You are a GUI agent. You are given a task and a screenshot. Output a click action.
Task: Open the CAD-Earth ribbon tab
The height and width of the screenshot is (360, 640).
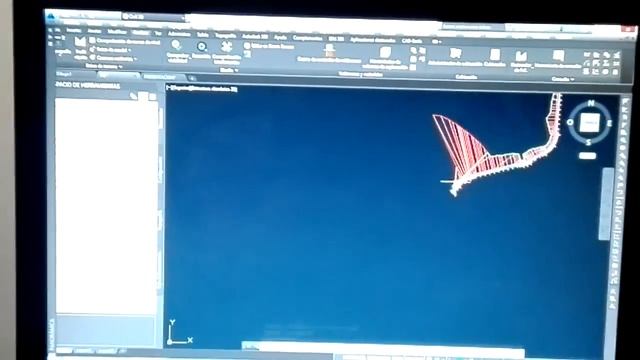pyautogui.click(x=412, y=40)
